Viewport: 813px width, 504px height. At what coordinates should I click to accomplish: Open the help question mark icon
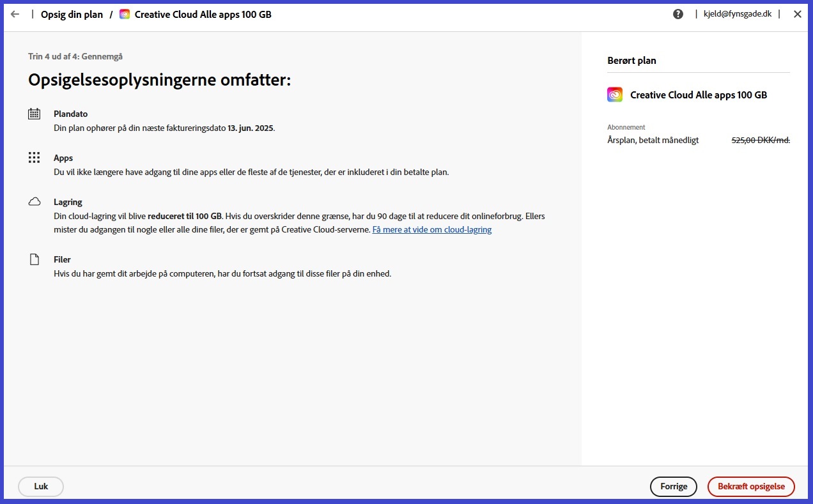678,14
